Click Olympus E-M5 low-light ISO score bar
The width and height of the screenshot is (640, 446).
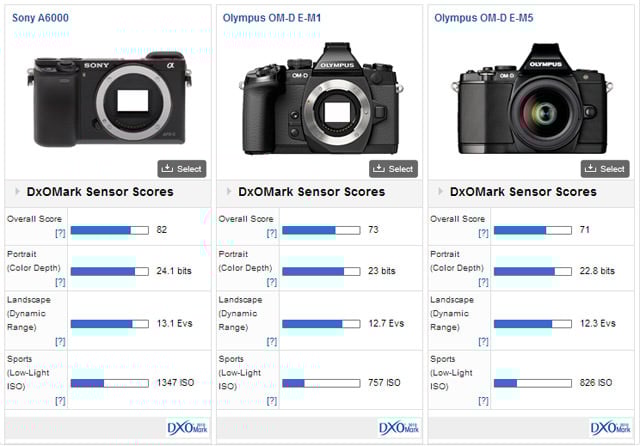[533, 383]
